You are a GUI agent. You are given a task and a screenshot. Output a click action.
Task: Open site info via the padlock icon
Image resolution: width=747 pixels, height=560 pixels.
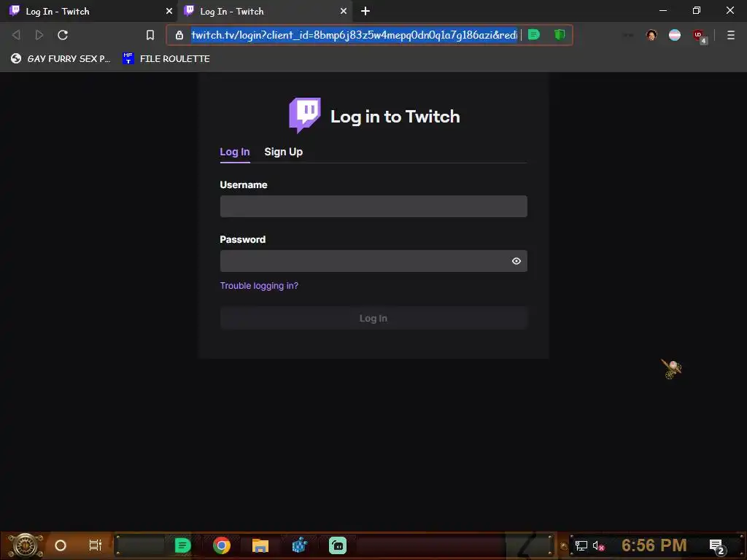coord(179,35)
